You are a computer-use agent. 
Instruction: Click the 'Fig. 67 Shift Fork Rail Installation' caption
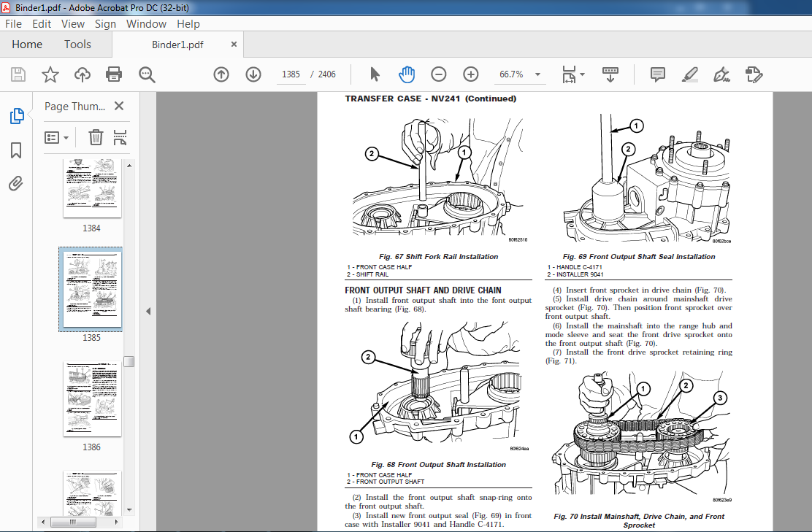pos(439,257)
